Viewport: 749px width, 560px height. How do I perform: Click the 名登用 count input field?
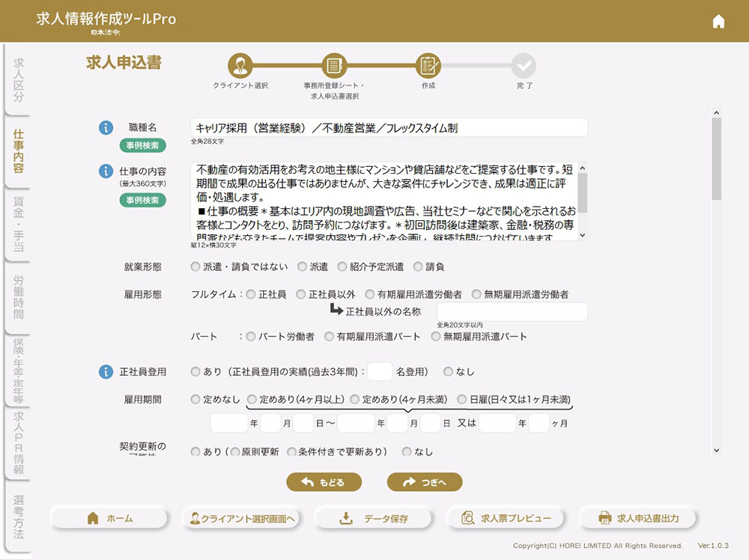(x=380, y=371)
